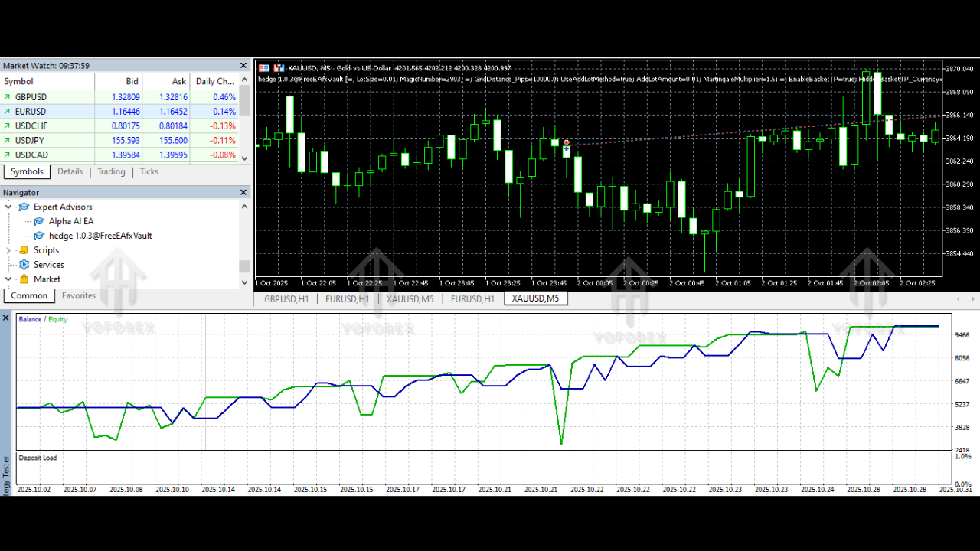Click the green up arrow next to GBPUSD

[8, 96]
